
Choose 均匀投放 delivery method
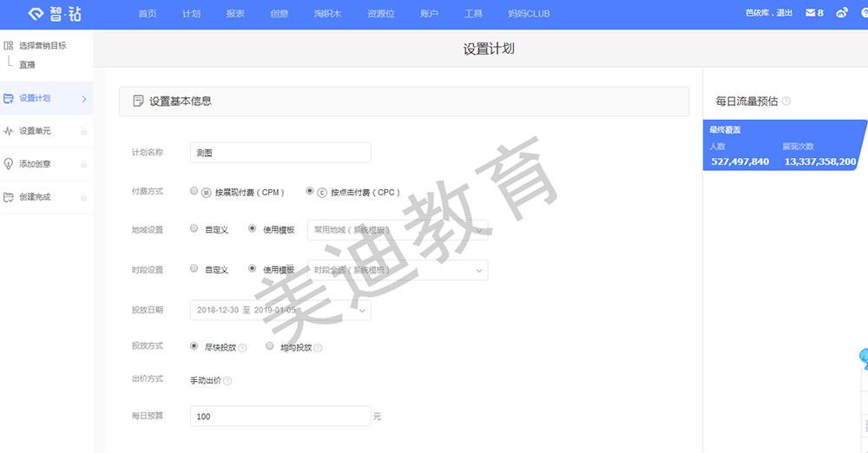pyautogui.click(x=270, y=345)
